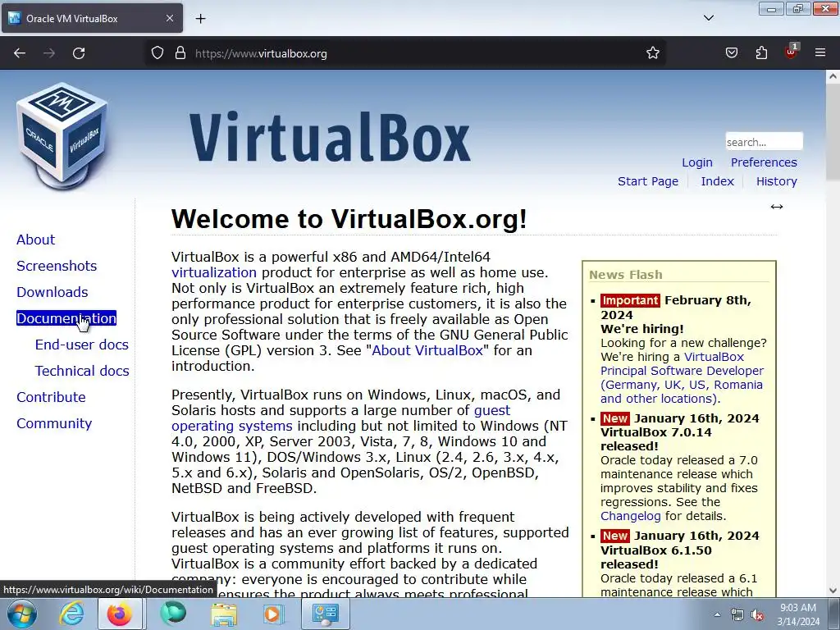Show hidden system tray icons arrow
This screenshot has height=630, width=840.
717,614
